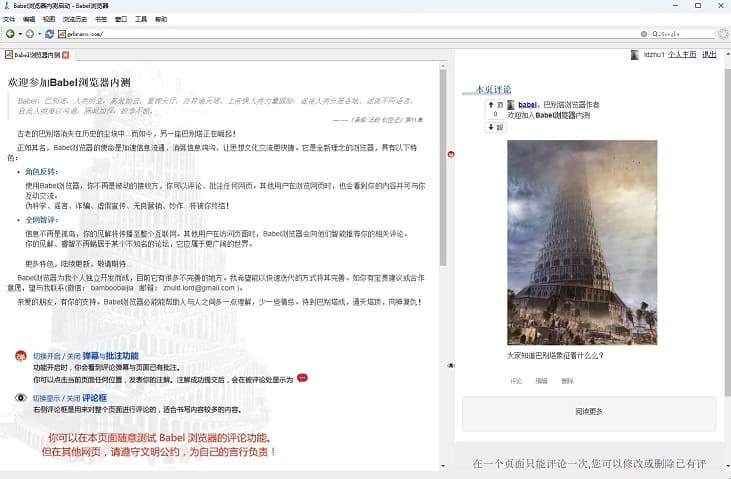731x479 pixels.
Task: Click the text 大家知道巴别塔象征着什么么？
Action: click(x=555, y=355)
